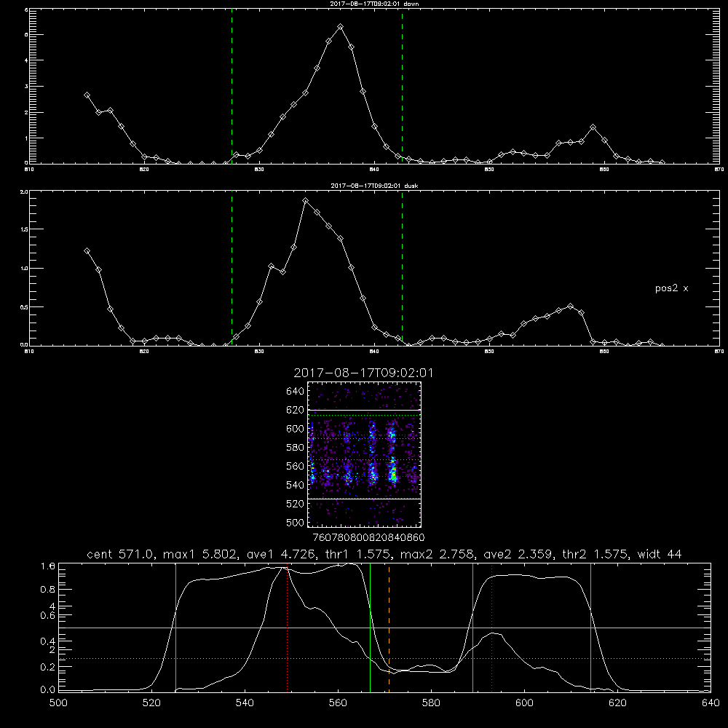Click the green vertical line near 567 in bottom plot
This screenshot has height=728, width=728.
tap(370, 628)
